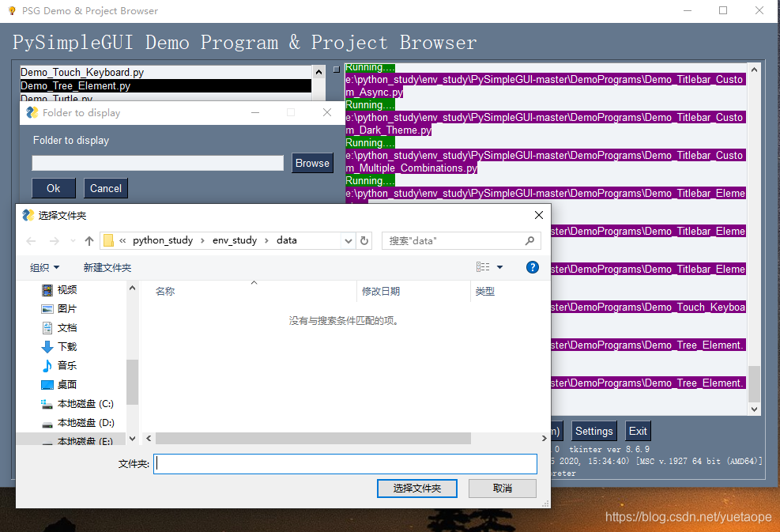Screen dimensions: 780x532
Task: Open the 组织 menu
Action: [45, 268]
